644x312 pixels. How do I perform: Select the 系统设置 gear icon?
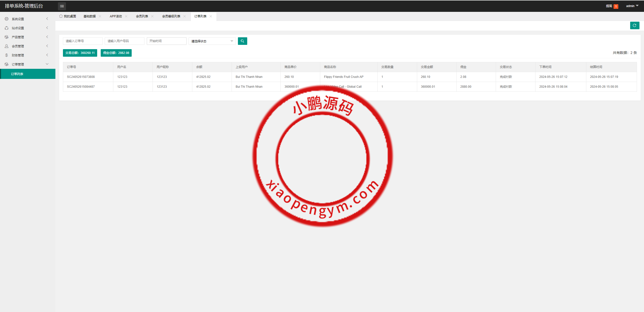point(7,19)
